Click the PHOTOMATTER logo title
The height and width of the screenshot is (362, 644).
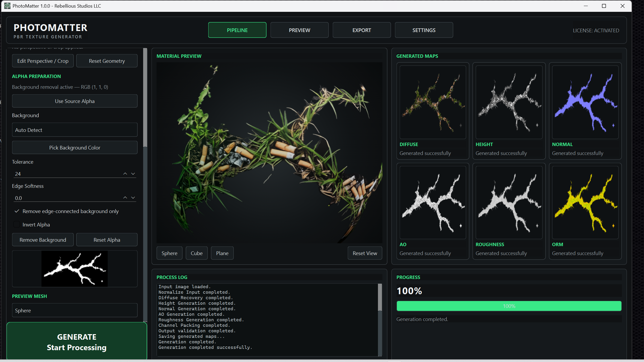pos(50,28)
